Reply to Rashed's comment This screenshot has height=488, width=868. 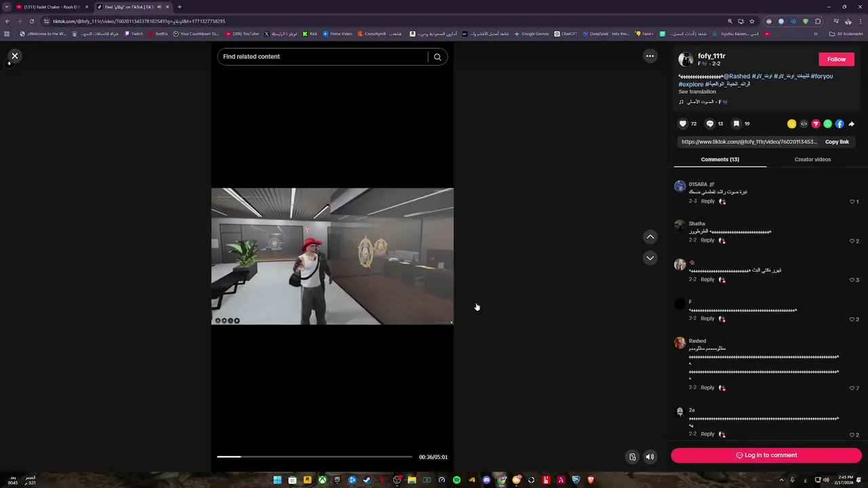coord(707,388)
